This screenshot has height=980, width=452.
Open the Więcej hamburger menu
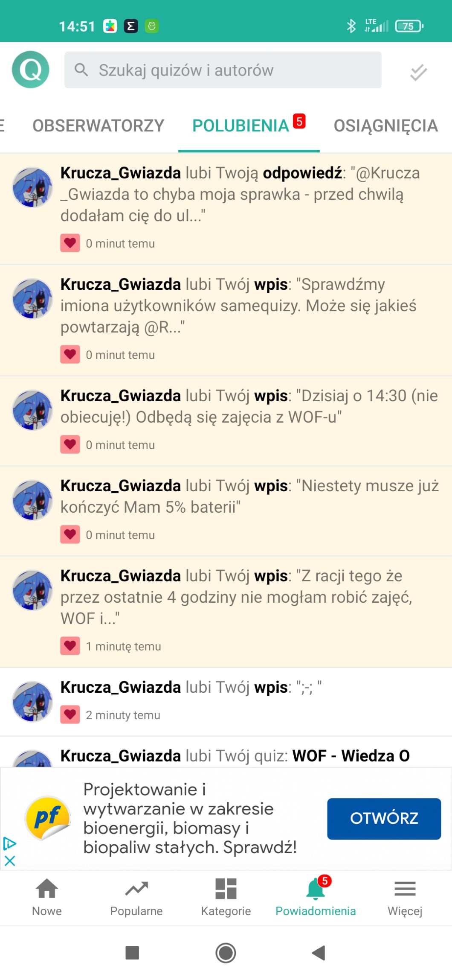point(405,898)
